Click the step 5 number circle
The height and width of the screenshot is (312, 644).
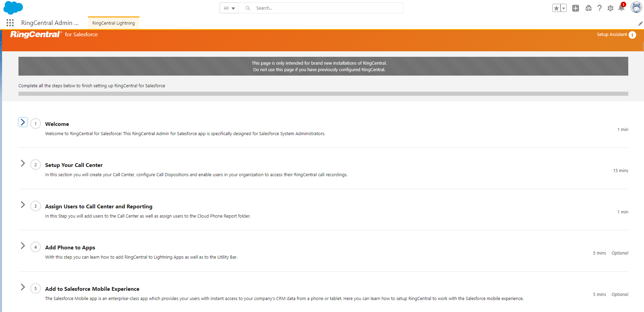(36, 288)
